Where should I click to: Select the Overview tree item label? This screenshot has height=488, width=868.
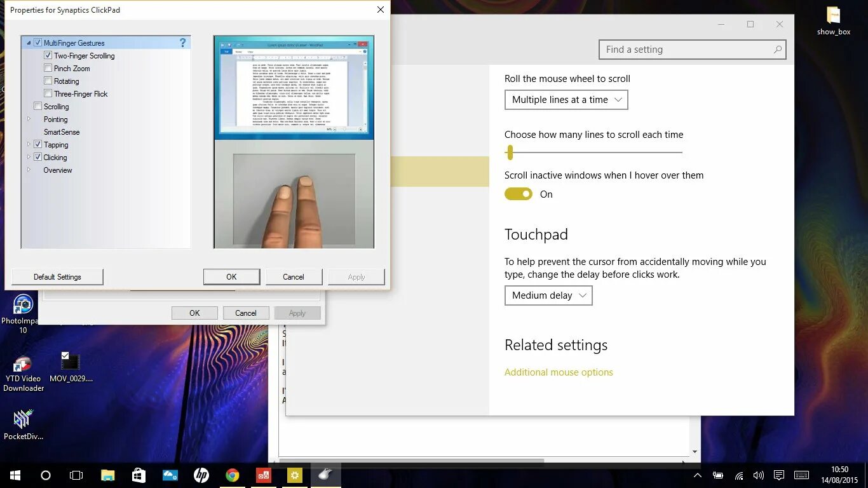(x=57, y=170)
